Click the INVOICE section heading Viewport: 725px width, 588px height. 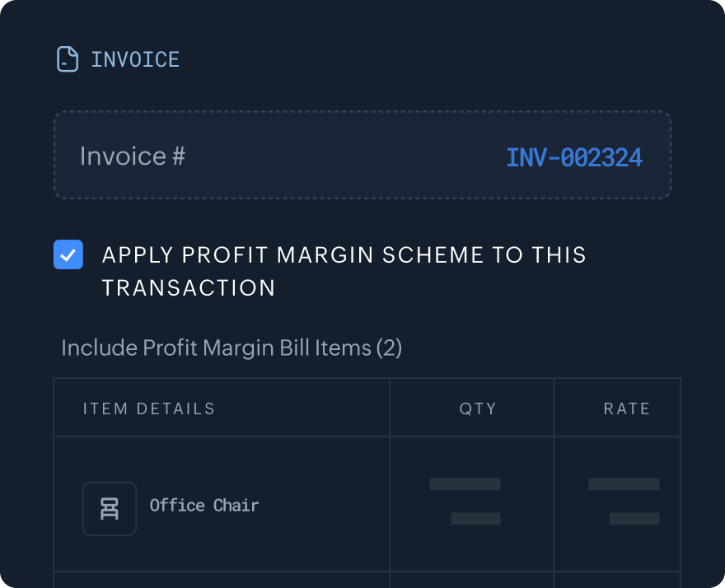135,59
